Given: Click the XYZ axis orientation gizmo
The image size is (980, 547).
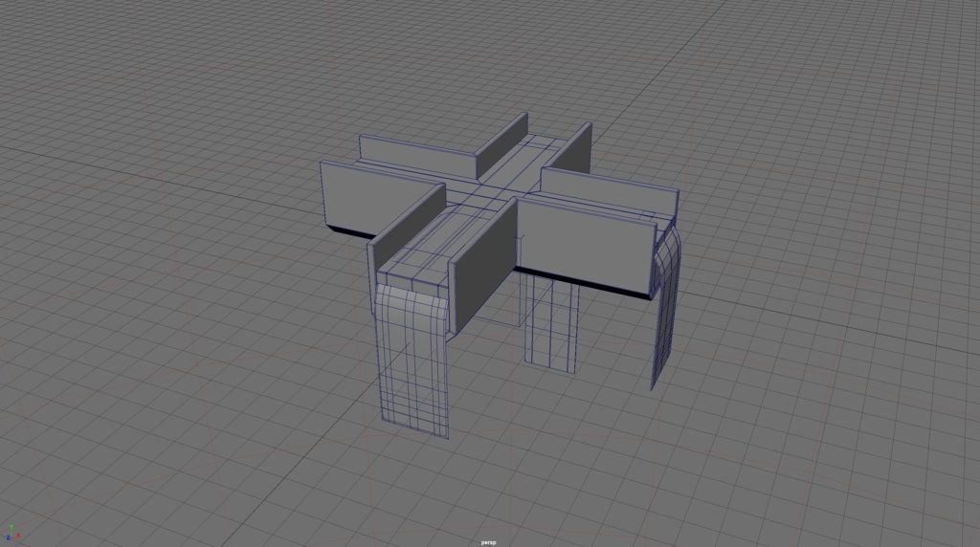Looking at the screenshot, I should (x=12, y=534).
